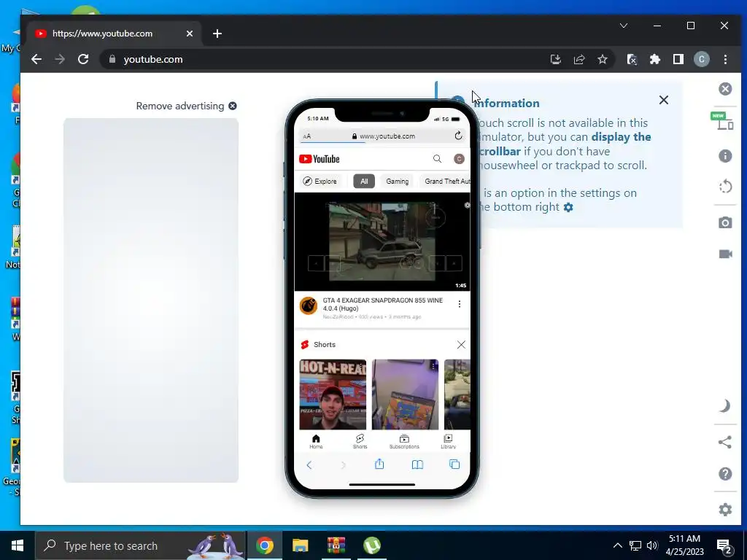Open YouTube search magnifier in the phone
The image size is (747, 560).
point(437,159)
